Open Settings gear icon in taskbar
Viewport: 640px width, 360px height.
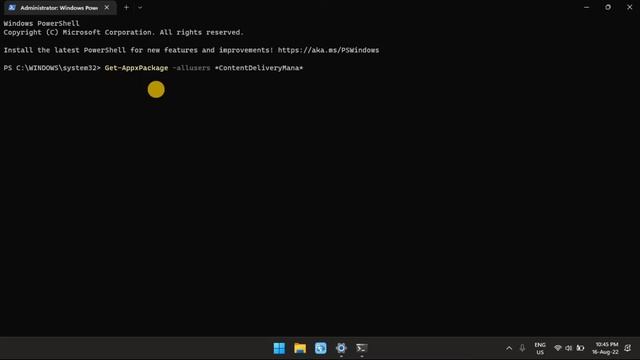pos(341,348)
